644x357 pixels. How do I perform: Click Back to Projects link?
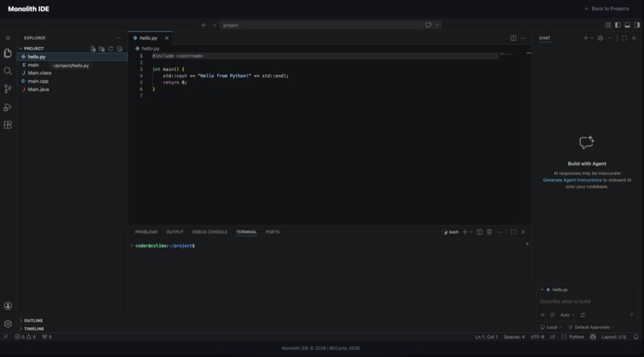[607, 9]
